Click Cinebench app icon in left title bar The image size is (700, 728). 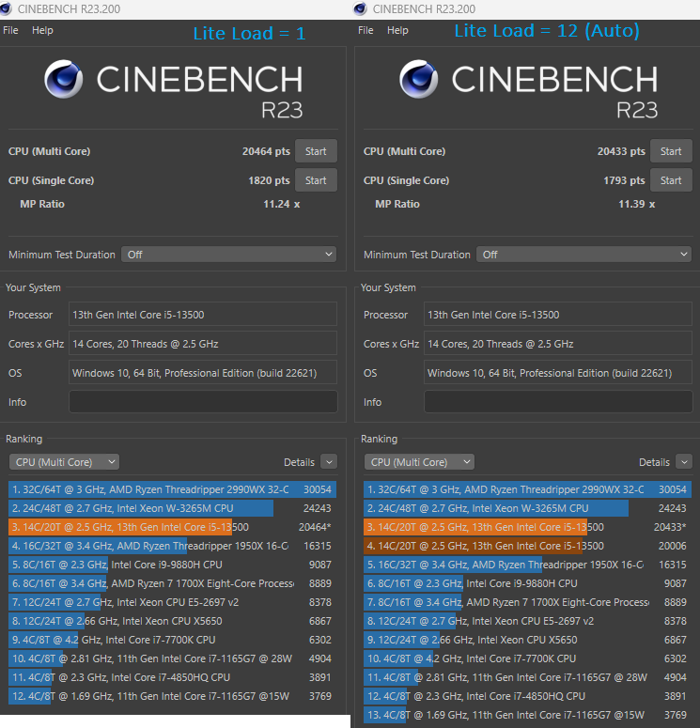[x=5, y=8]
